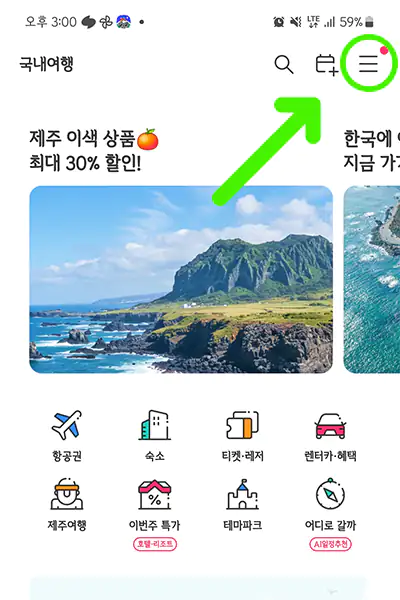Tap the search magnifier icon
400x600 pixels.
coord(284,64)
